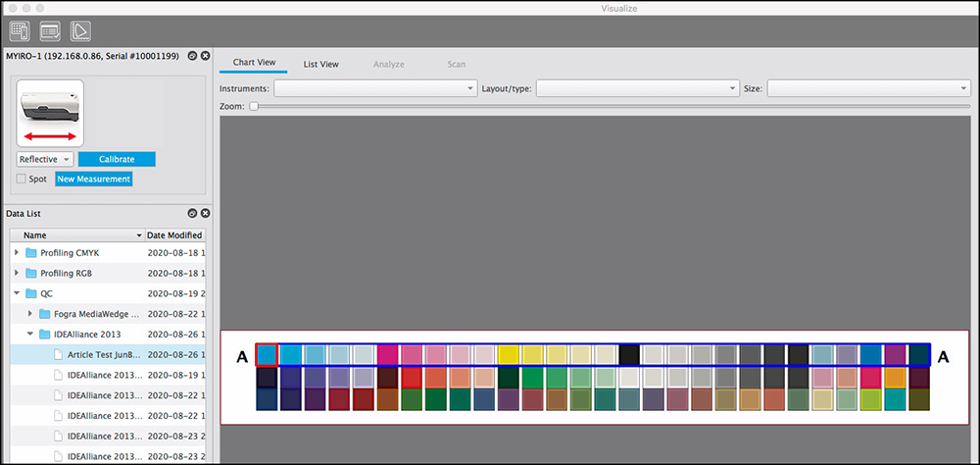Click the New Measurement button
Image resolution: width=980 pixels, height=465 pixels.
[93, 180]
